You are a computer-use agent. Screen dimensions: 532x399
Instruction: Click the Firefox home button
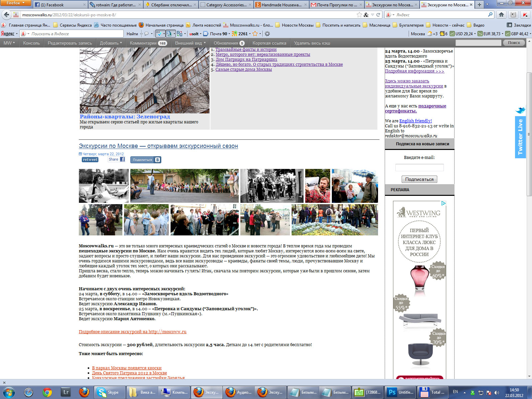pos(501,15)
